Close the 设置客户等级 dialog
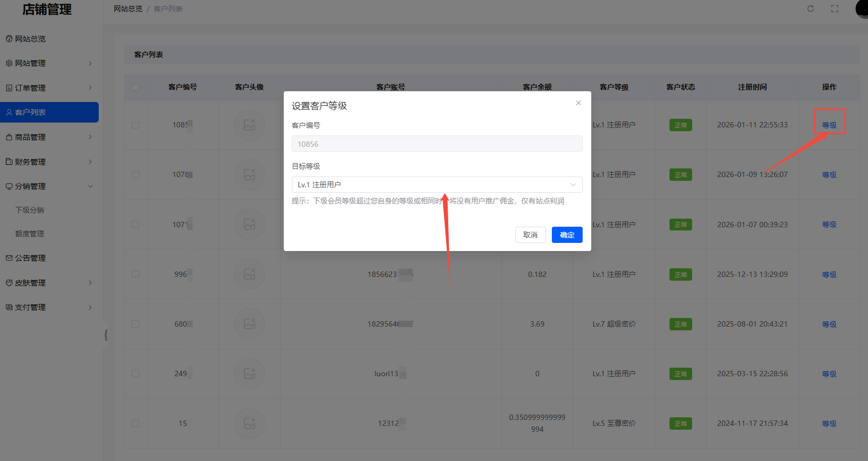This screenshot has height=461, width=868. 578,103
